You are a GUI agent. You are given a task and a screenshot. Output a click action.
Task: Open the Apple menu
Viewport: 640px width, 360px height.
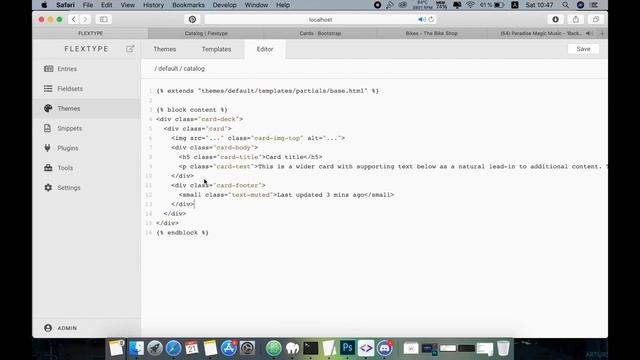(x=44, y=5)
